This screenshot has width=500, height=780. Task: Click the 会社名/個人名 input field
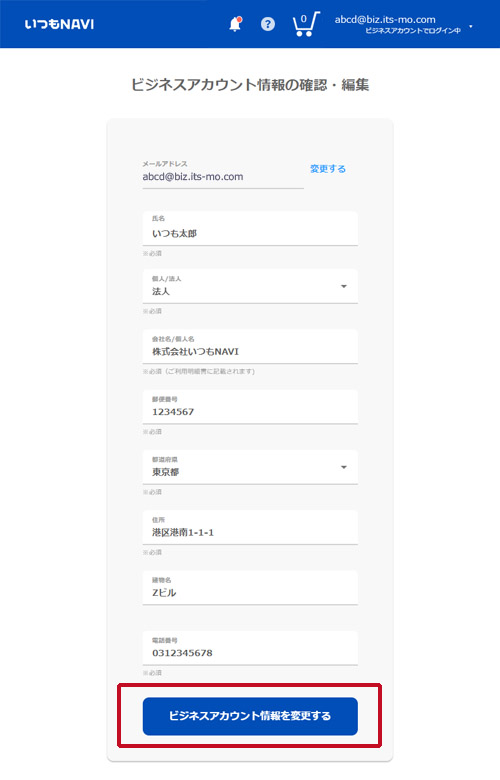pos(250,346)
